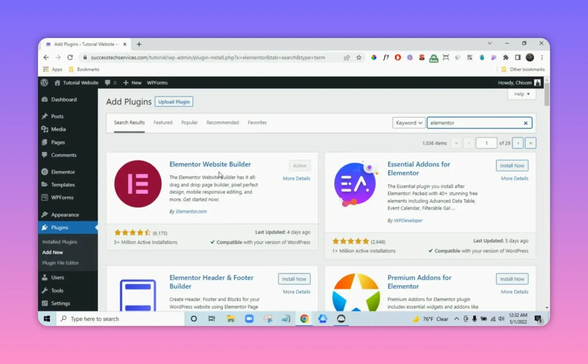Install Premium Addons for Elementor
588x364 pixels.
(512, 279)
